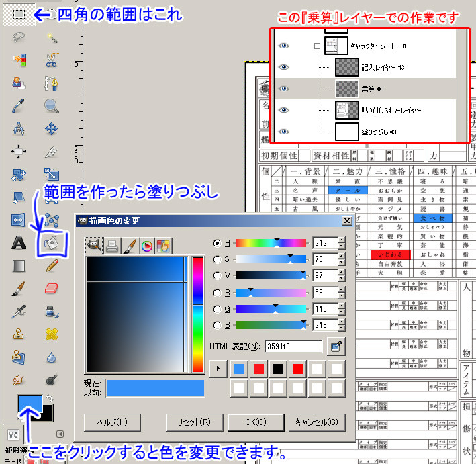
Task: Pick the Pencil tool
Action: point(52,266)
